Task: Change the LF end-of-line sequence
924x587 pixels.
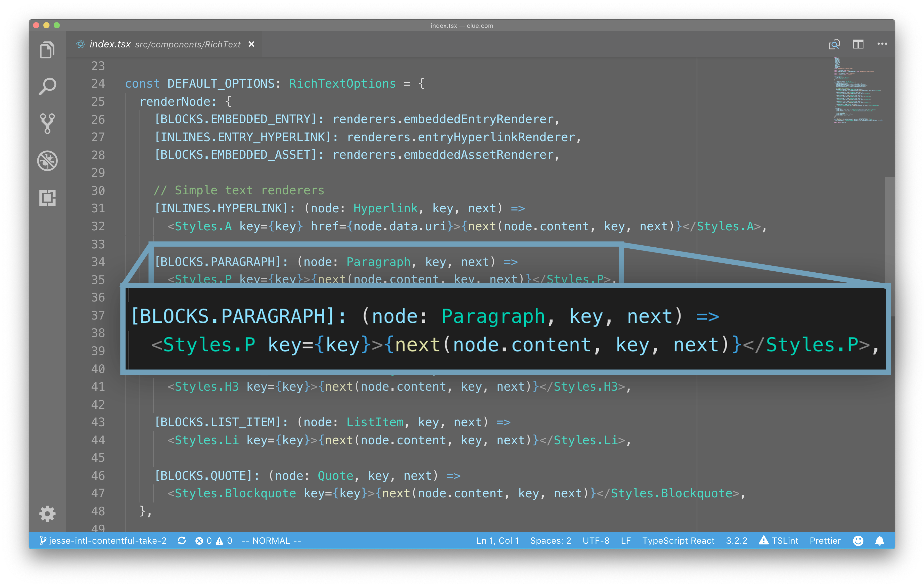Action: (626, 541)
